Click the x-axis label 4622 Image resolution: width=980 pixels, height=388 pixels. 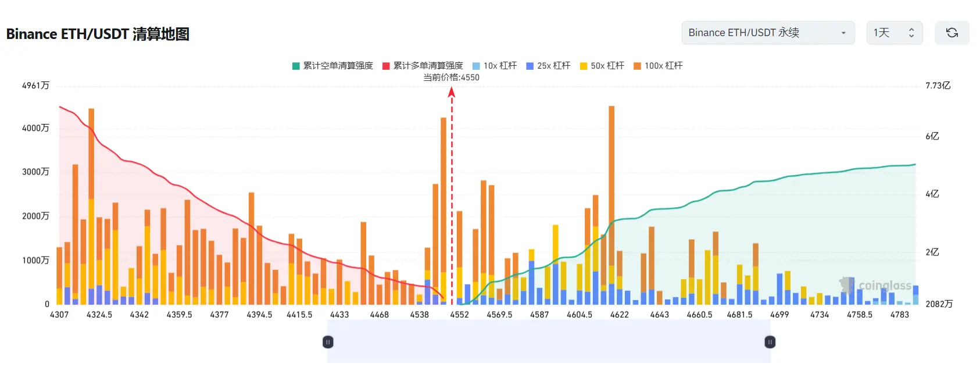[x=620, y=315]
